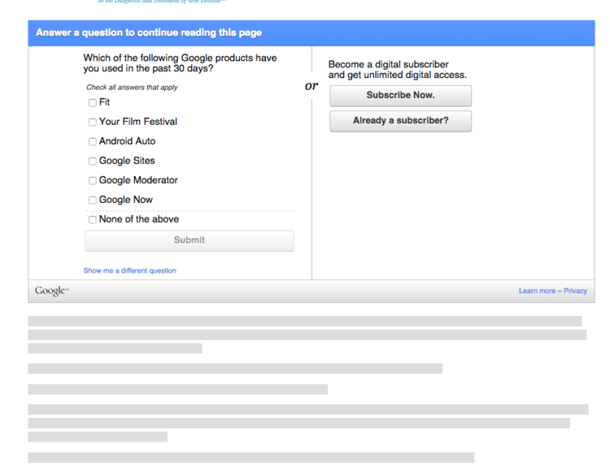The height and width of the screenshot is (470, 610).
Task: Click 'Become a digital subscriber' text
Action: point(397,70)
